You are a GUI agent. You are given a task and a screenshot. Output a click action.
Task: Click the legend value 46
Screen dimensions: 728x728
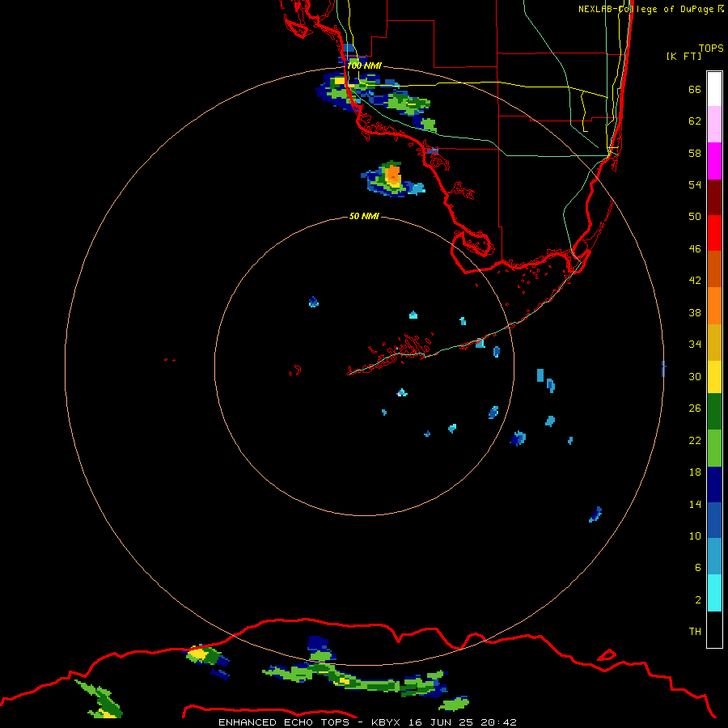(x=695, y=248)
